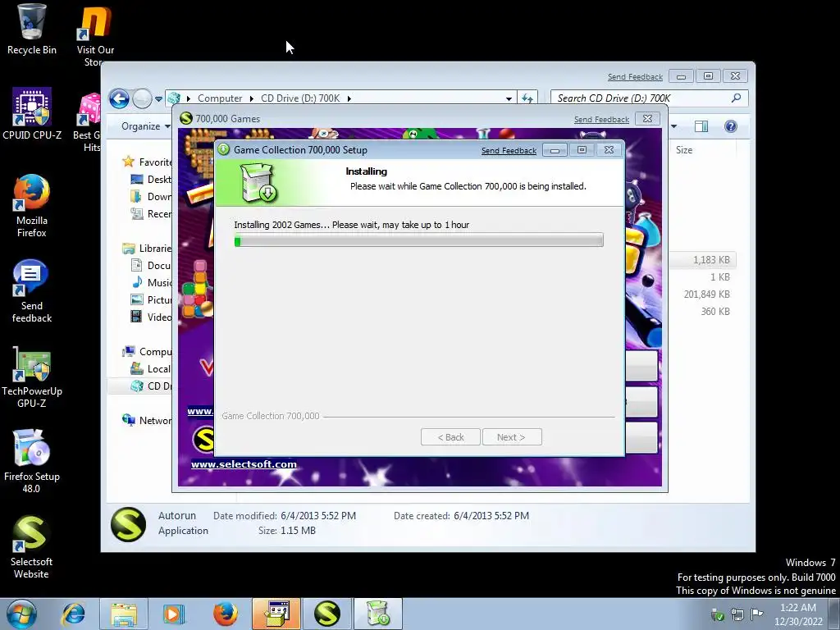Open the Selectsoft Website desktop shortcut
This screenshot has width=840, height=630.
[x=32, y=546]
